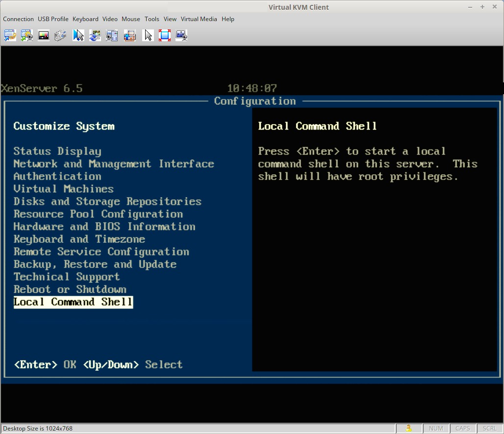The width and height of the screenshot is (504, 434).
Task: Select Virtual Machines entry
Action: tap(64, 189)
